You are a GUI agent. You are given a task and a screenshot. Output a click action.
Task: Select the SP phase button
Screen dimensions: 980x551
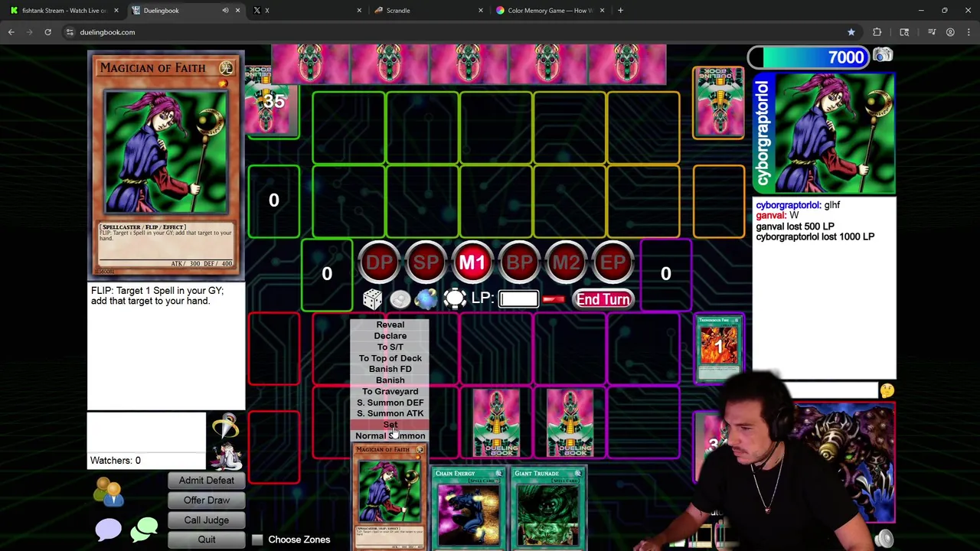coord(426,262)
